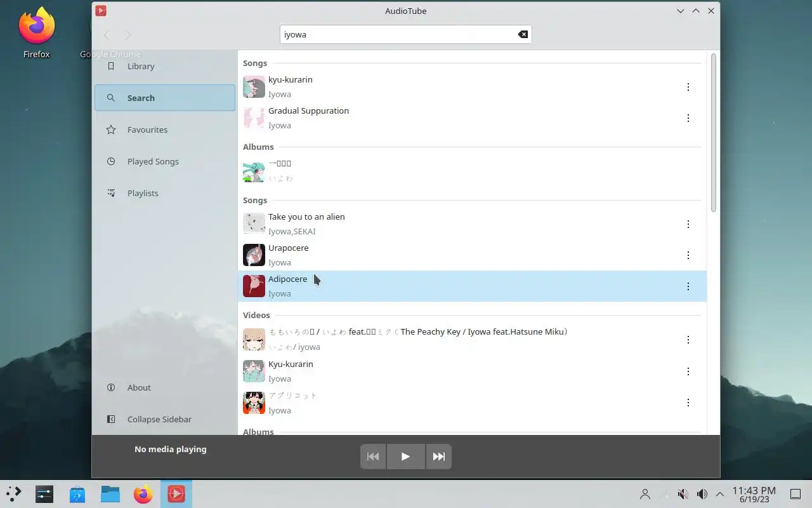This screenshot has height=508, width=812.
Task: Navigate forward with the right arrow
Action: tap(128, 35)
